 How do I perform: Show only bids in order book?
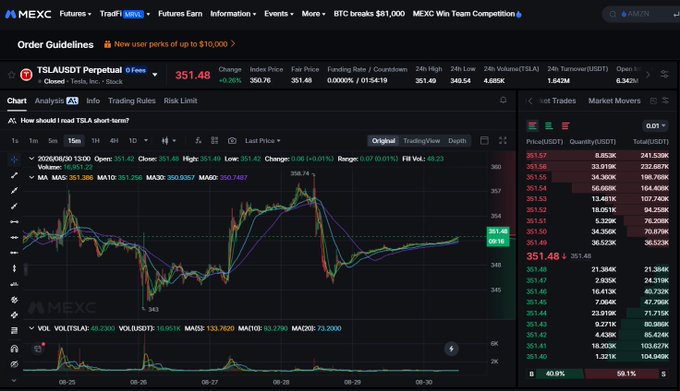[549, 126]
